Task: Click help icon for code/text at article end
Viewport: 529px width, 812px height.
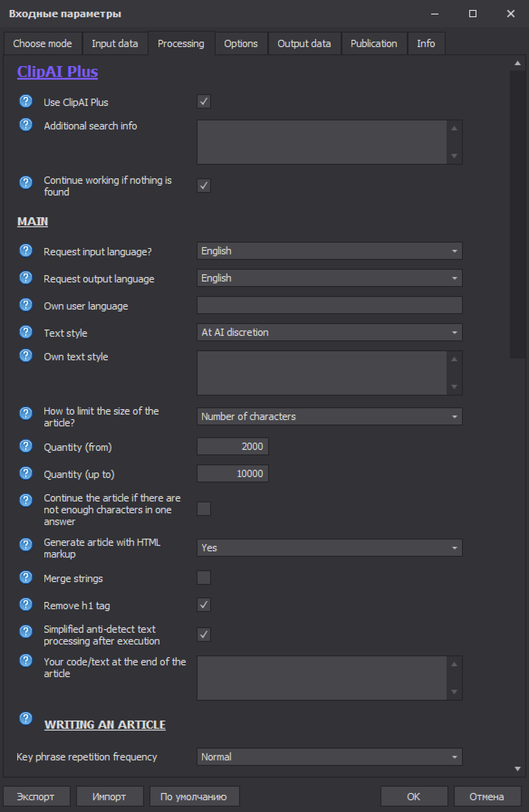Action: pos(26,660)
